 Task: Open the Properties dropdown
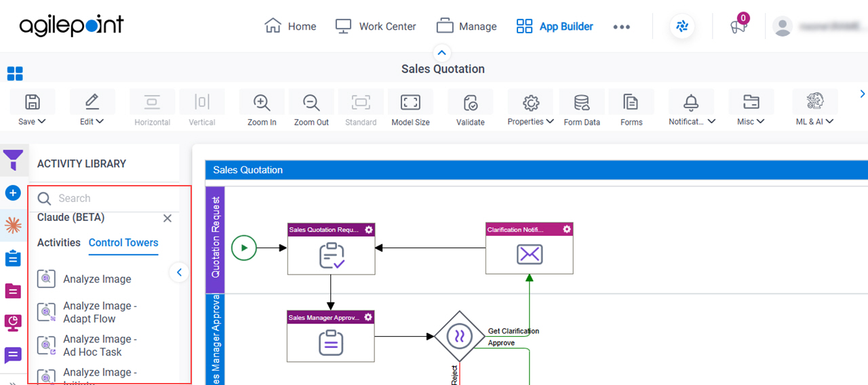(530, 108)
